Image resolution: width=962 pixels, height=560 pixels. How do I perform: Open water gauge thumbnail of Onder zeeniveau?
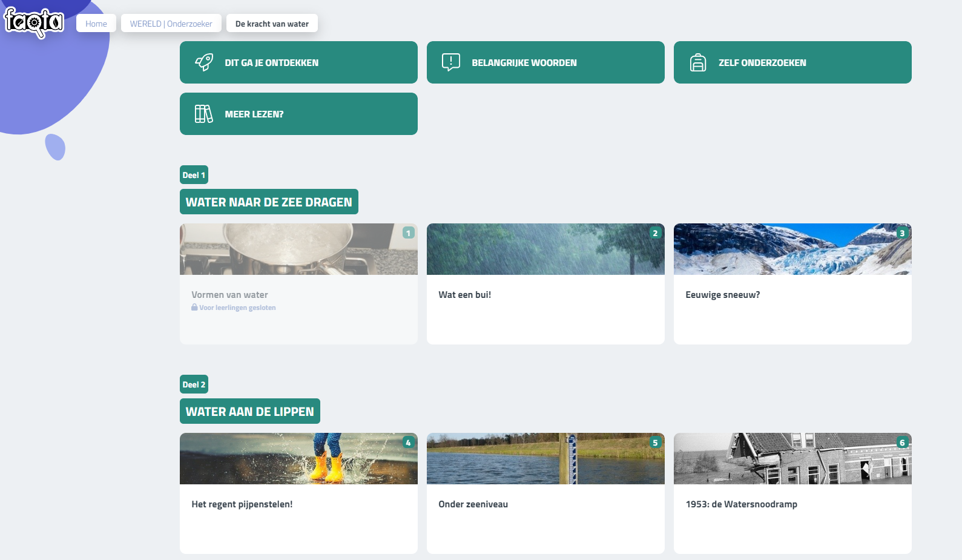click(x=545, y=458)
